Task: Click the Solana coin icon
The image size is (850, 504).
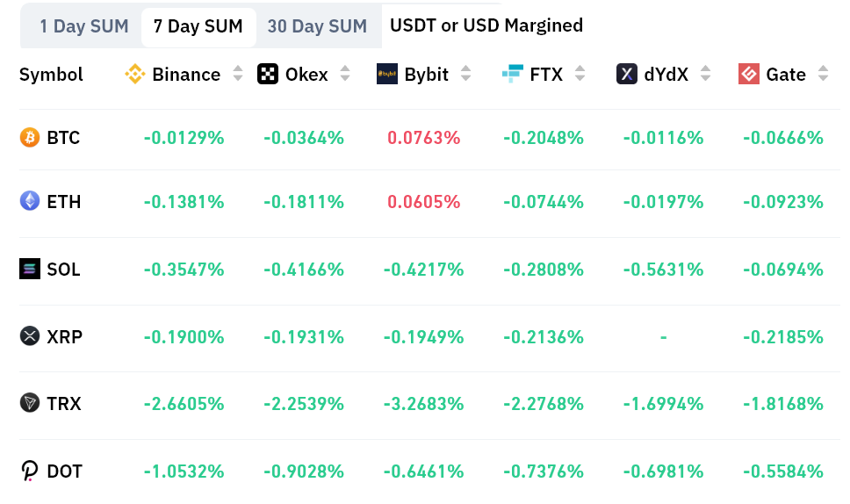Action: tap(30, 270)
